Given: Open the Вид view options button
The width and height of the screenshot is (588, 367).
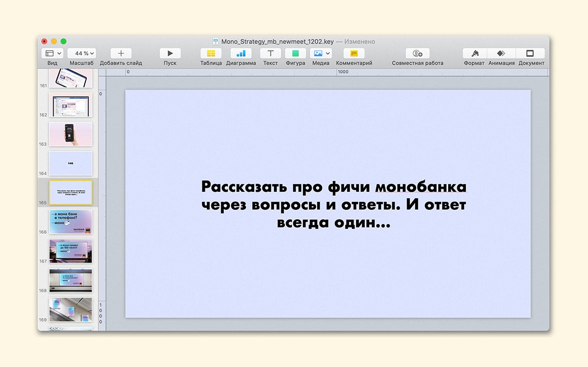Looking at the screenshot, I should coord(52,53).
